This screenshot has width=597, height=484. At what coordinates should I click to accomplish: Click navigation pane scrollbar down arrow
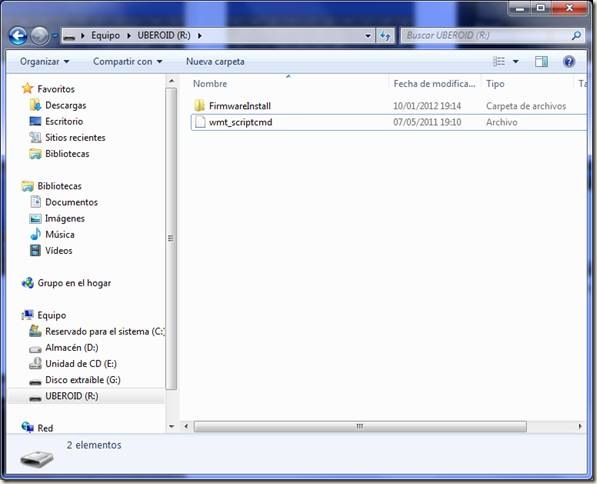click(171, 426)
